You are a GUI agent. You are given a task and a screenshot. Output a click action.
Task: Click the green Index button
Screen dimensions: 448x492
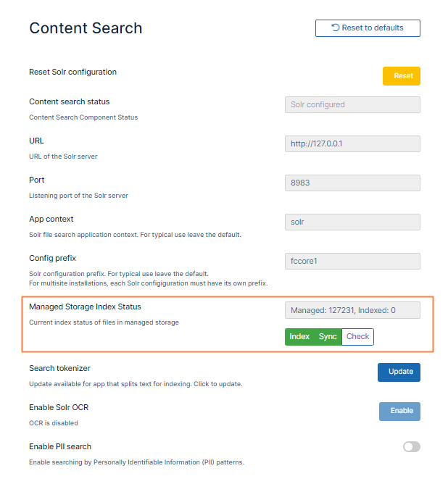[299, 336]
